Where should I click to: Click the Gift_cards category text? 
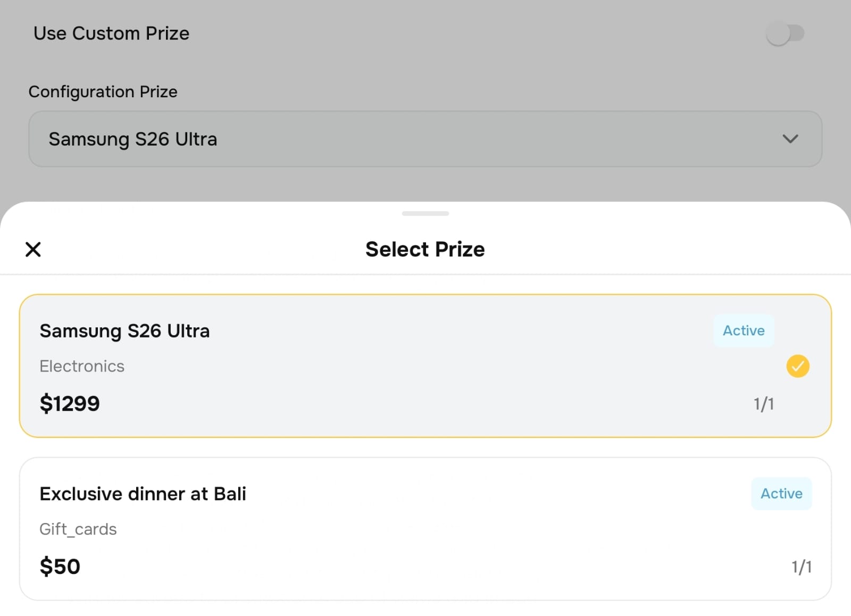pos(78,529)
